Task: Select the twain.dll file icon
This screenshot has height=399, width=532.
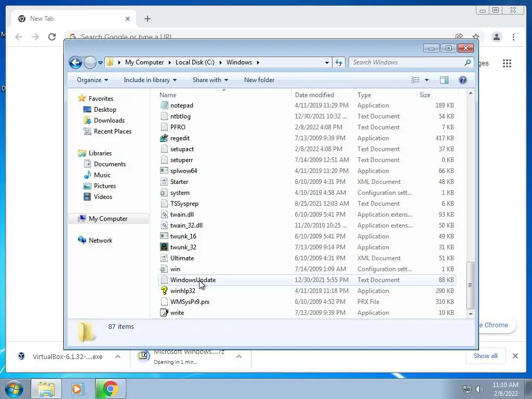Action: click(164, 215)
